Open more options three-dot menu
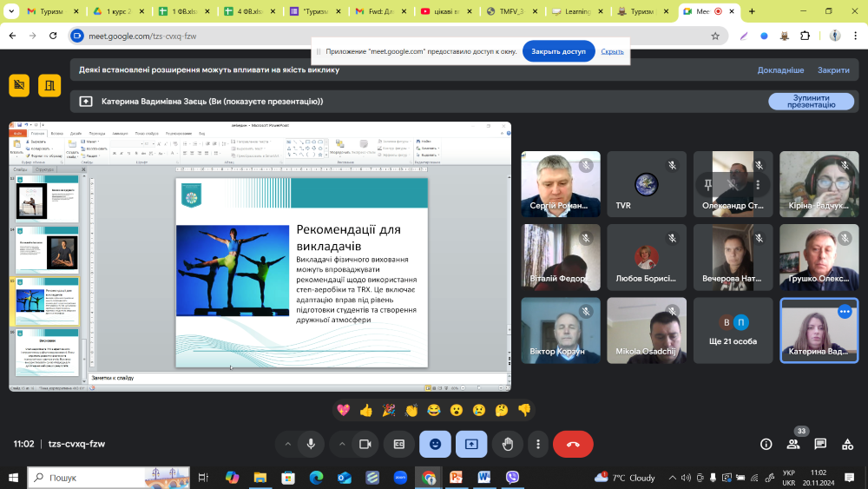Screen dimensions: 868x489 click(x=538, y=444)
